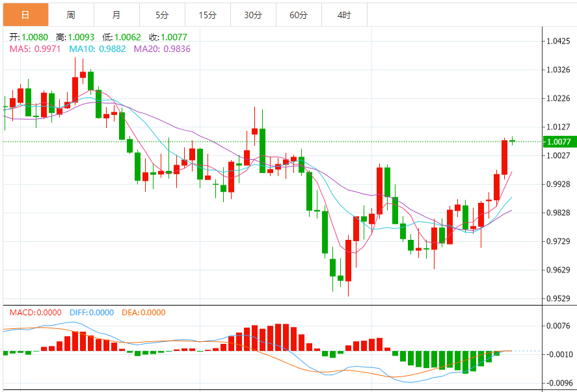Click the 0.9629 price axis label
Image resolution: width=577 pixels, height=392 pixels.
click(558, 270)
